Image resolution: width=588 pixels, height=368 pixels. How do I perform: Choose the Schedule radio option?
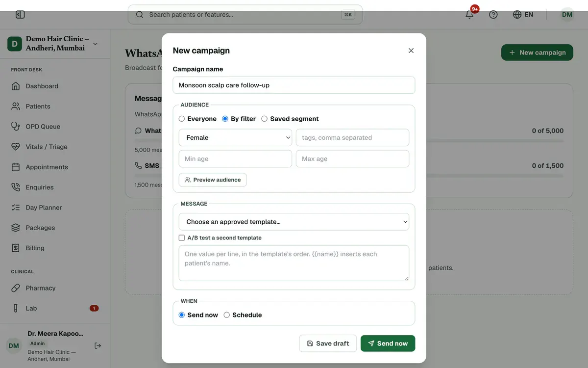pyautogui.click(x=227, y=315)
